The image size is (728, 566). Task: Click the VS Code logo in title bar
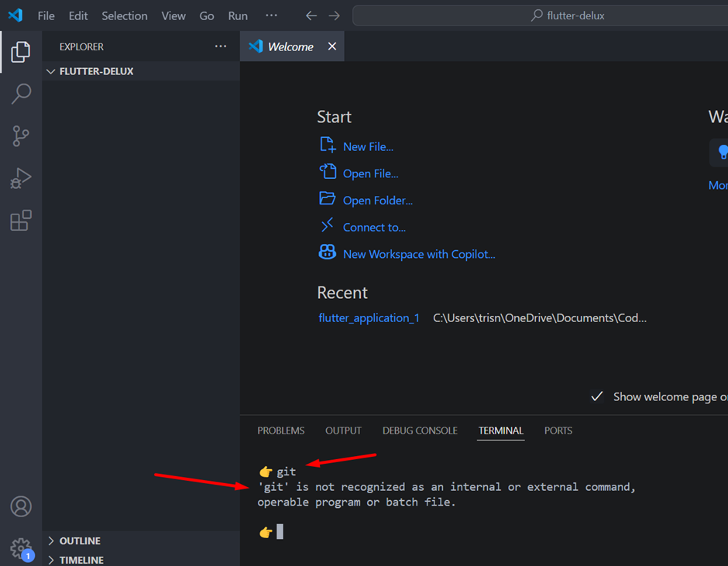tap(15, 15)
